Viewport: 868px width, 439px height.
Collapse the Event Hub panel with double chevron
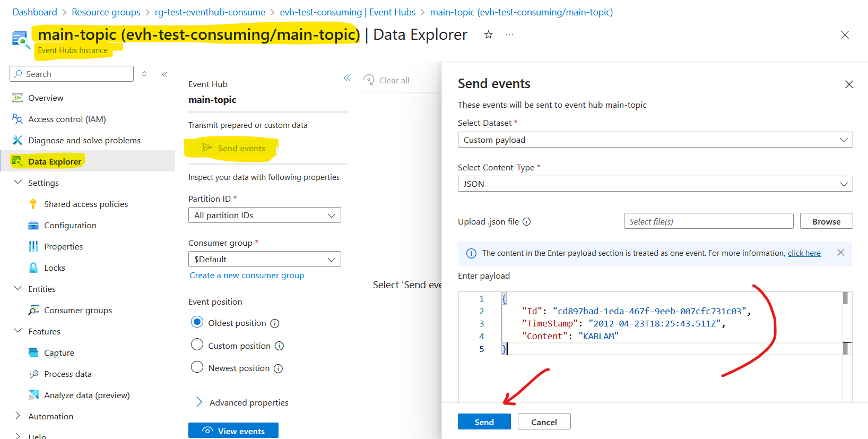click(x=347, y=78)
